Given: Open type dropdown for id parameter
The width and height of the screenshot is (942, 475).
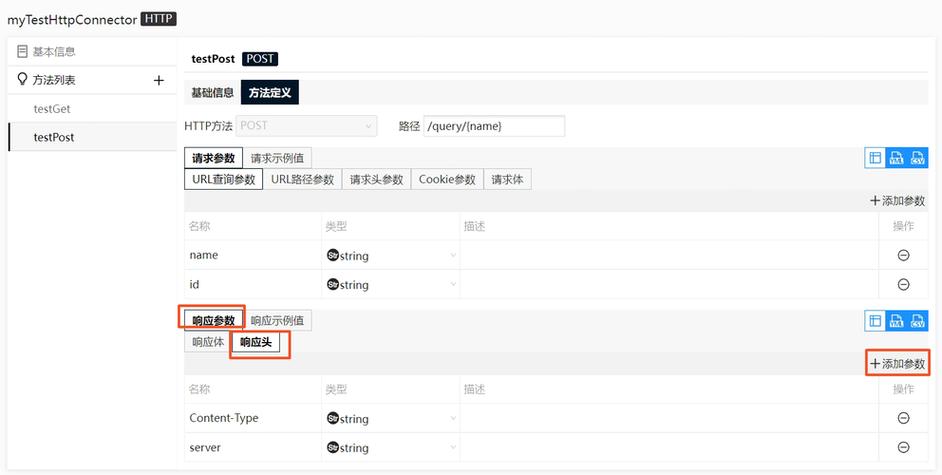Looking at the screenshot, I should pos(390,284).
